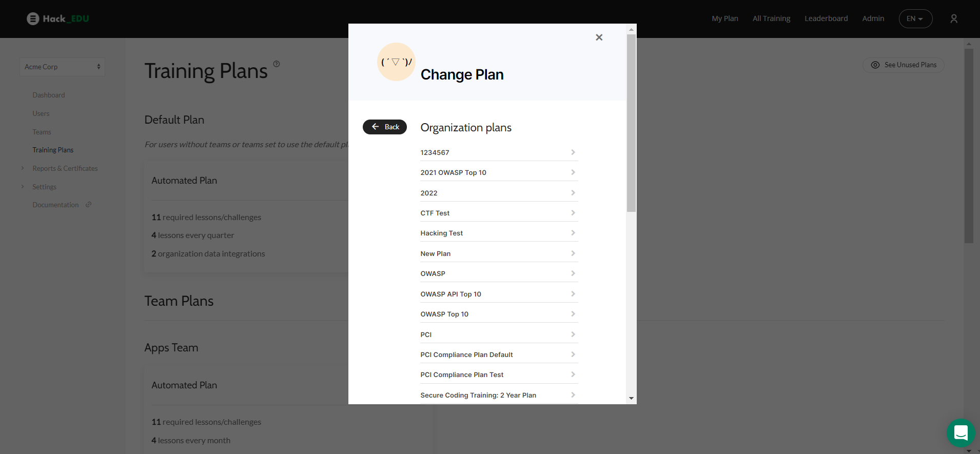
Task: Click the kaomoji face avatar in dialog
Action: tap(396, 62)
